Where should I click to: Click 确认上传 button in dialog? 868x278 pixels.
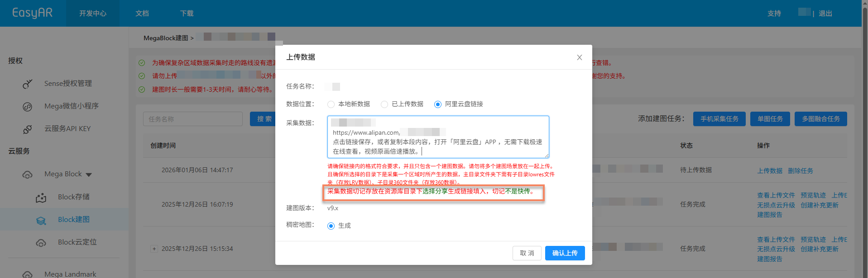tap(565, 253)
